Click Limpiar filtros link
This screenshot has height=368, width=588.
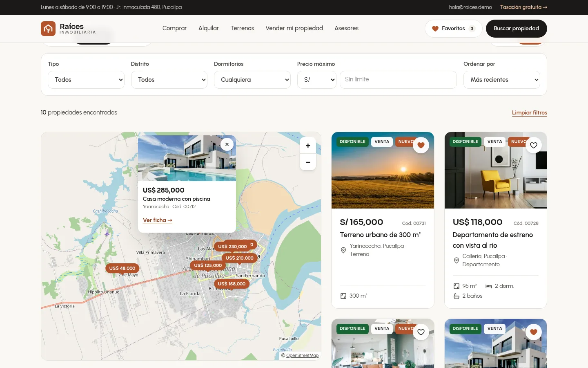pyautogui.click(x=530, y=113)
